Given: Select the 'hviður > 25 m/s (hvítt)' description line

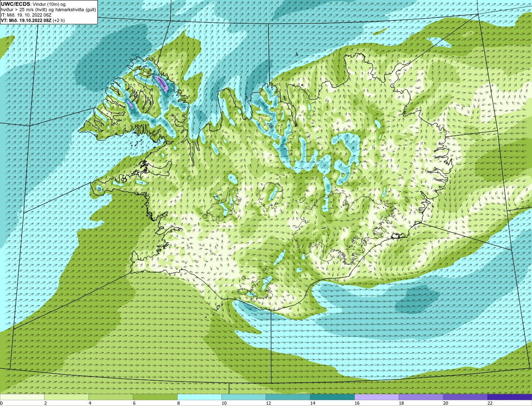Looking at the screenshot, I should pyautogui.click(x=49, y=10).
